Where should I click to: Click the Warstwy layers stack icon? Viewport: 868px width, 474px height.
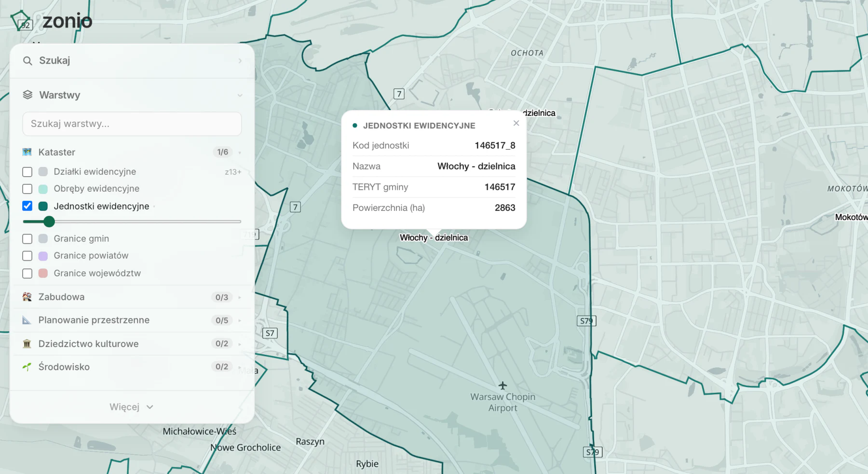pos(27,95)
